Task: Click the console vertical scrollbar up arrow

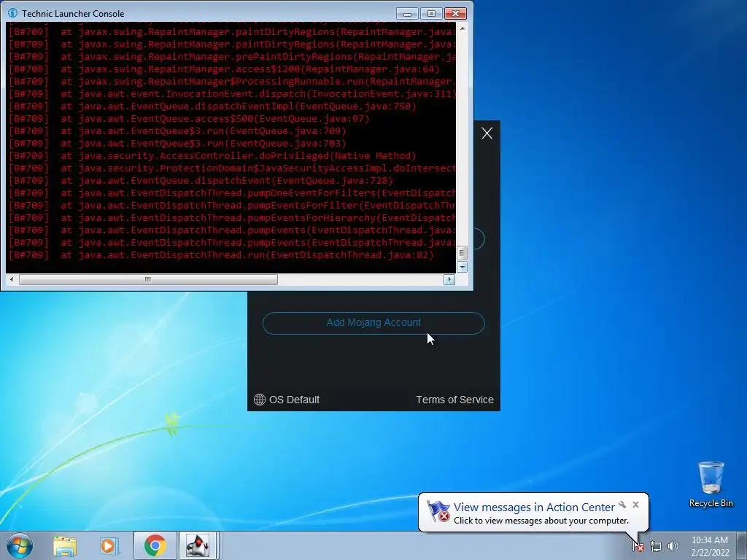Action: [x=462, y=28]
